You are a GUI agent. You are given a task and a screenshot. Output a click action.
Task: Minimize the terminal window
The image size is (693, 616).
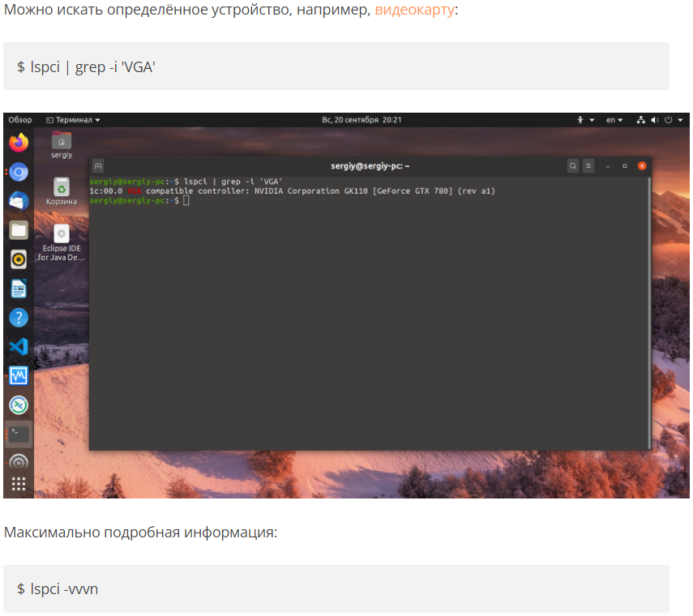point(608,166)
